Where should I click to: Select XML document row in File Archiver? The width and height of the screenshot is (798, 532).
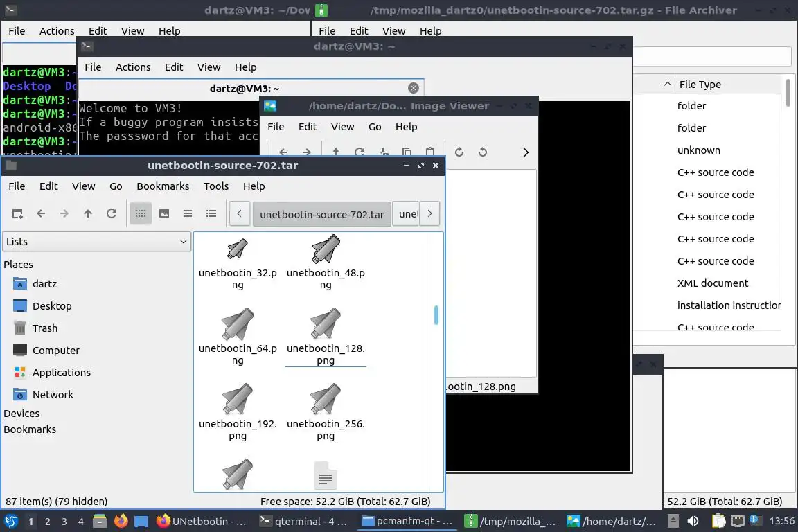713,283
